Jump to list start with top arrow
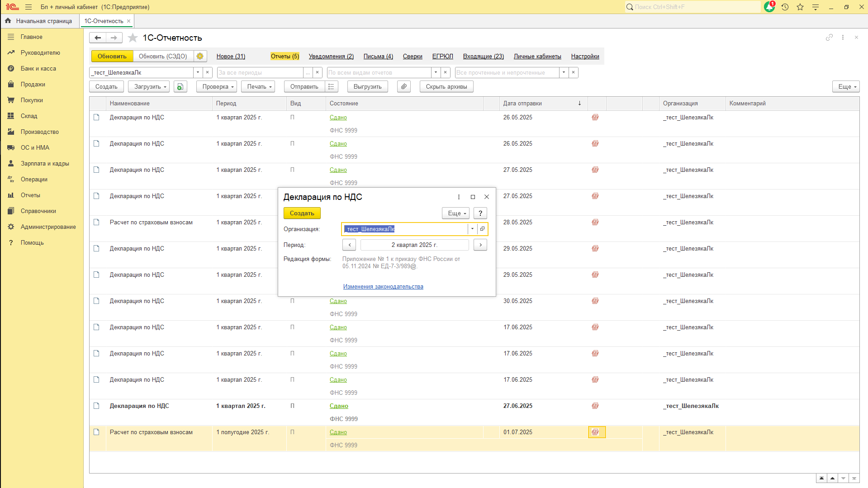The image size is (868, 488). click(x=821, y=478)
